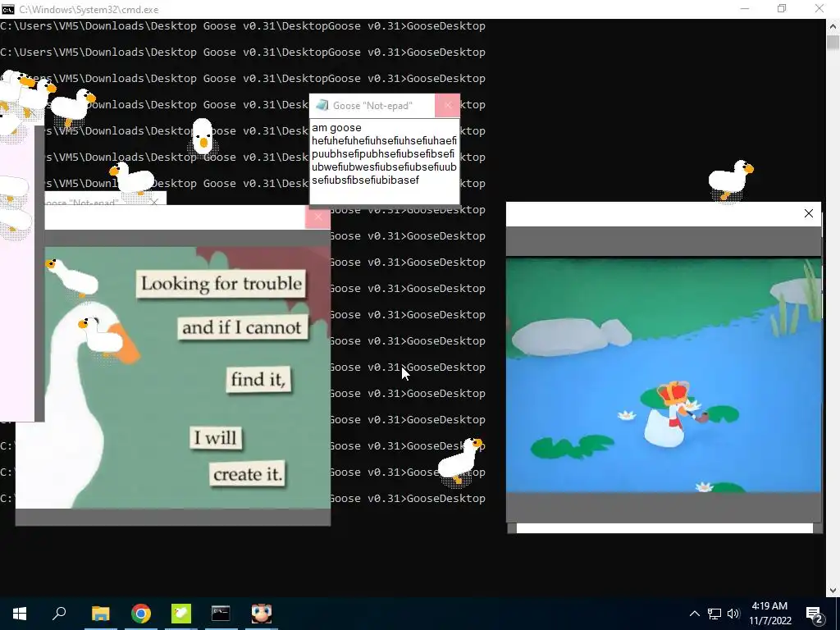
Task: Open the clock showing 4:19 AM
Action: [769, 606]
